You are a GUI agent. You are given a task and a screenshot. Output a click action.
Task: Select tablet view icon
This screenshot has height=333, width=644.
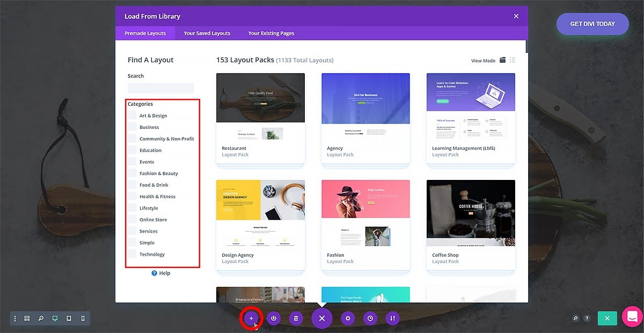(x=69, y=318)
